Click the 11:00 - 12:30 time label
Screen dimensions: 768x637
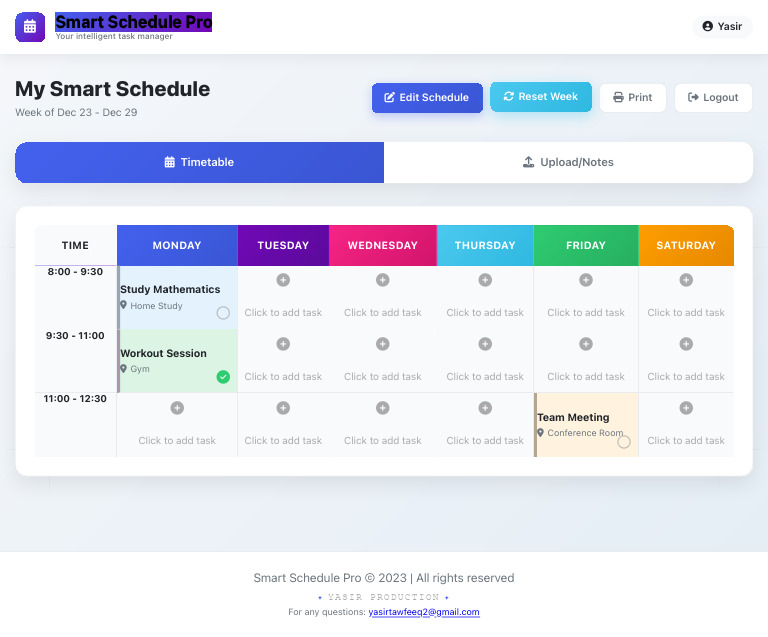tap(75, 399)
